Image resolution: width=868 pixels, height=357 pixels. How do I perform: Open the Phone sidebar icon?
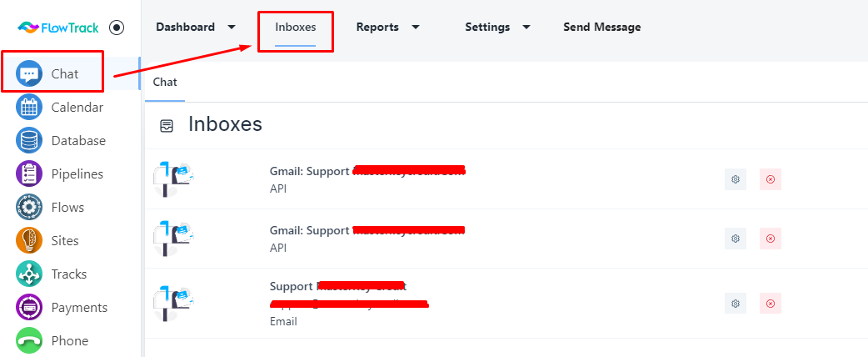click(29, 340)
